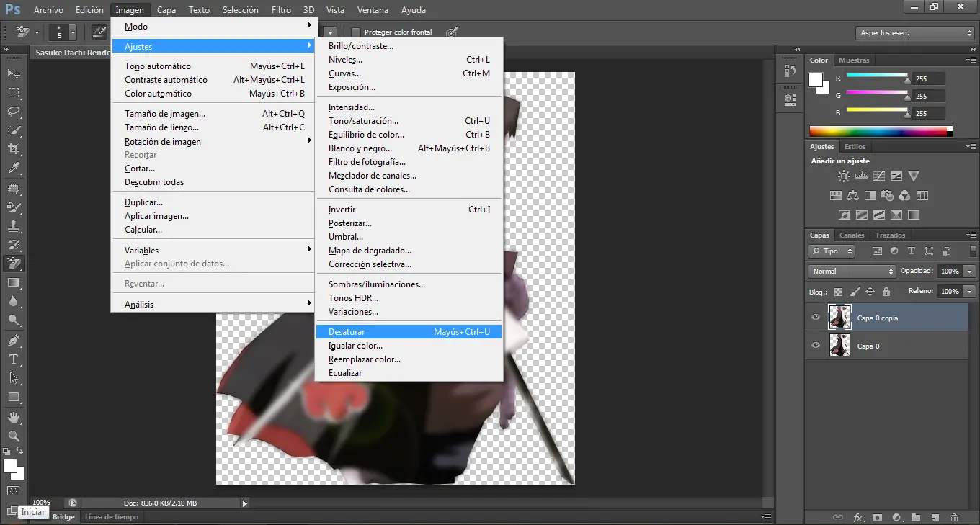Select the Quick Selection tool
The width and height of the screenshot is (980, 525).
click(x=14, y=130)
